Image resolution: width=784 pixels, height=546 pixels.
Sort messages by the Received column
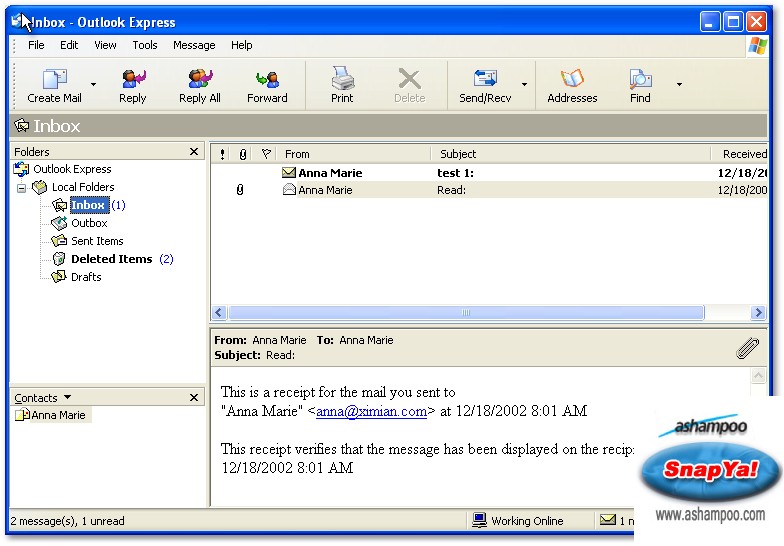(x=740, y=154)
